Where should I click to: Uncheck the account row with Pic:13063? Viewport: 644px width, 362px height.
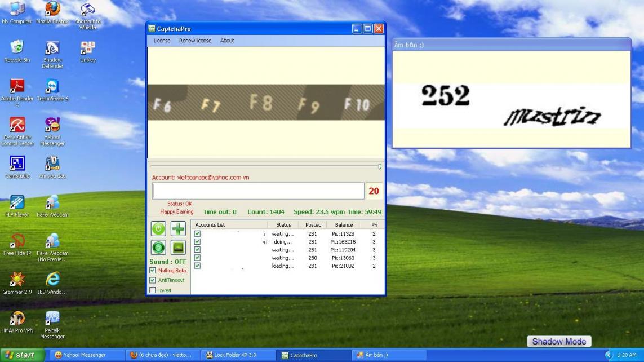click(198, 258)
